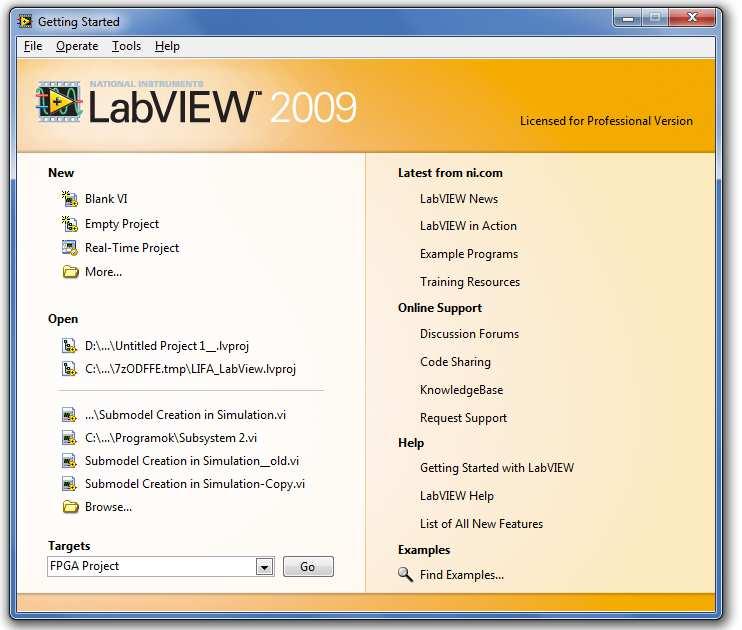Click the Empty Project icon
The height and width of the screenshot is (630, 742).
[70, 223]
